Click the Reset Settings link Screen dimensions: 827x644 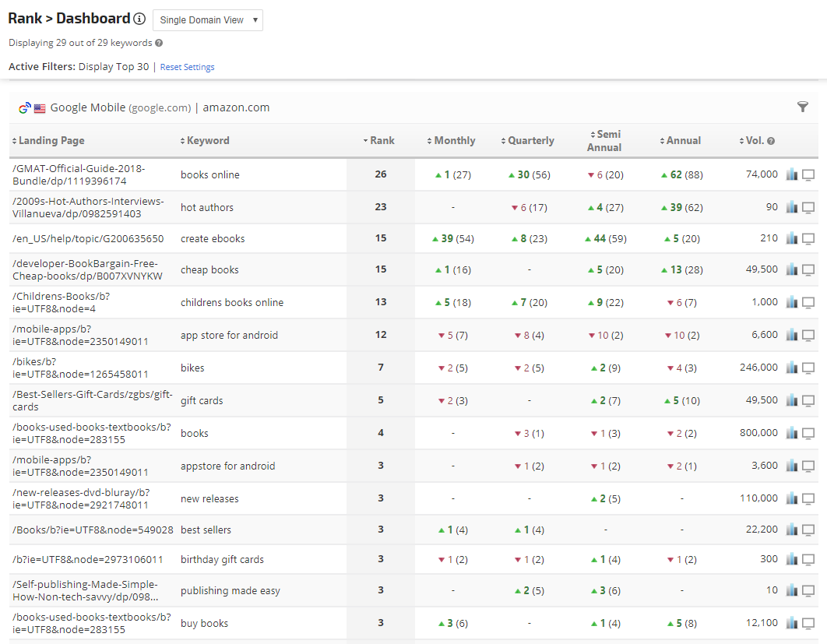click(x=187, y=67)
